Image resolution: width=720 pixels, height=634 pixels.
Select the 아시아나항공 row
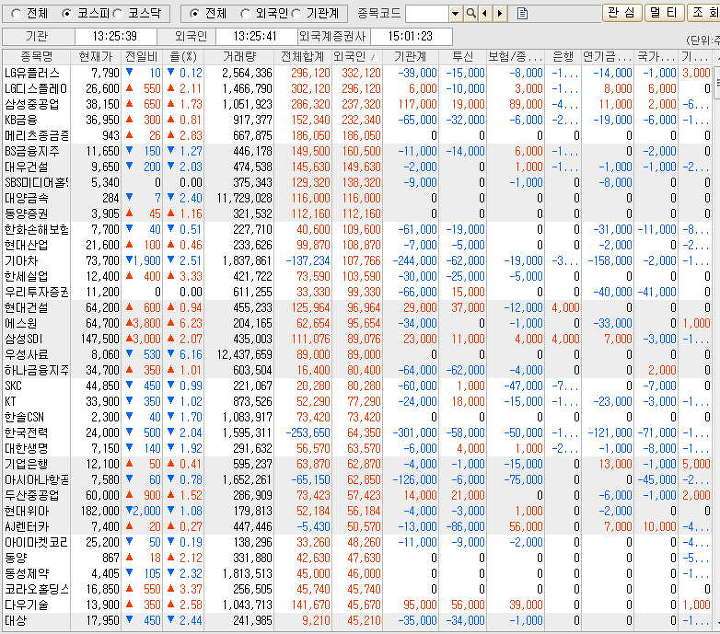(x=358, y=480)
